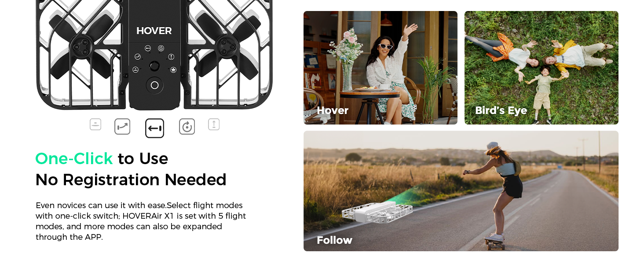The height and width of the screenshot is (264, 644).
Task: Click the HOVER logo on the drone
Action: (x=154, y=31)
